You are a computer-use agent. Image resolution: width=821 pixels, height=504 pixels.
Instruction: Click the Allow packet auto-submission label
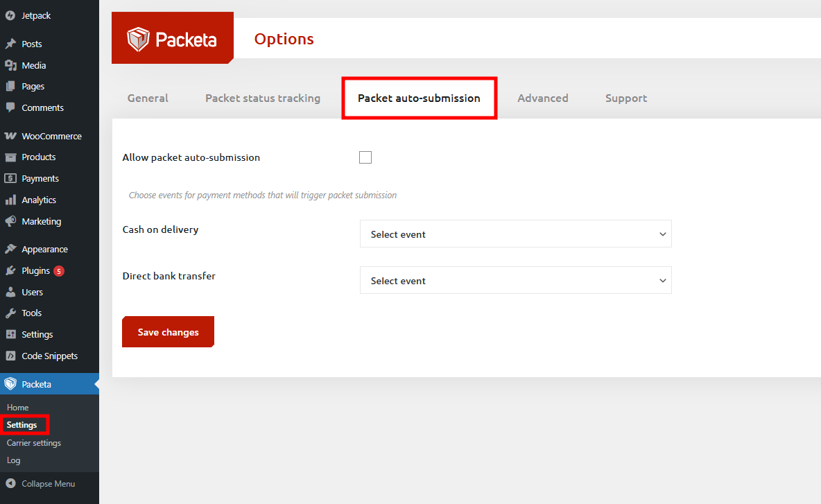coord(191,157)
